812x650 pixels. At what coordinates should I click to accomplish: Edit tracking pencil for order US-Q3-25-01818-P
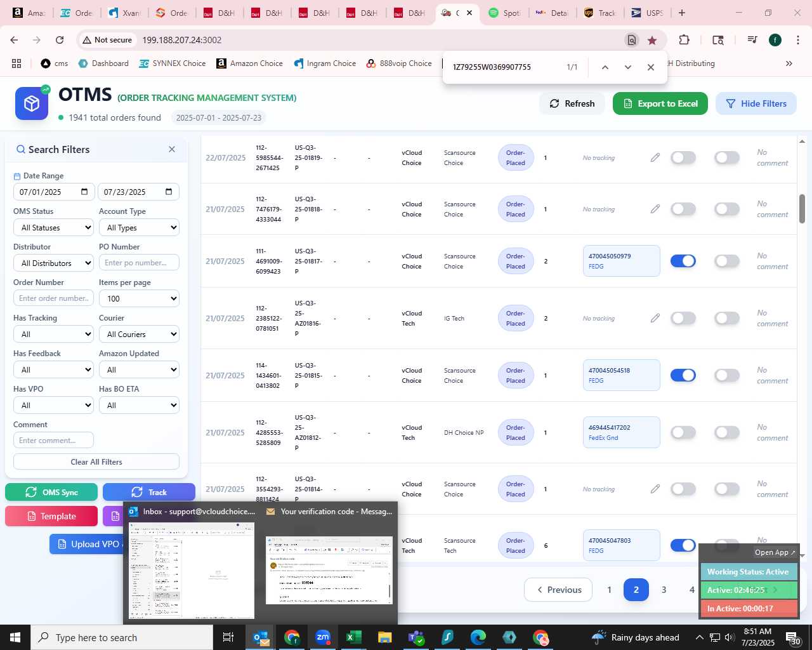655,209
